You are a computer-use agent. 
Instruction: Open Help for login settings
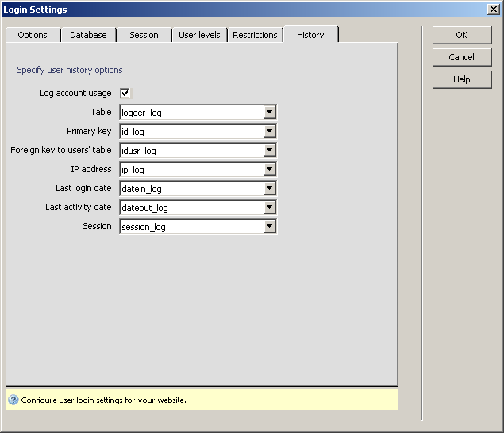461,79
